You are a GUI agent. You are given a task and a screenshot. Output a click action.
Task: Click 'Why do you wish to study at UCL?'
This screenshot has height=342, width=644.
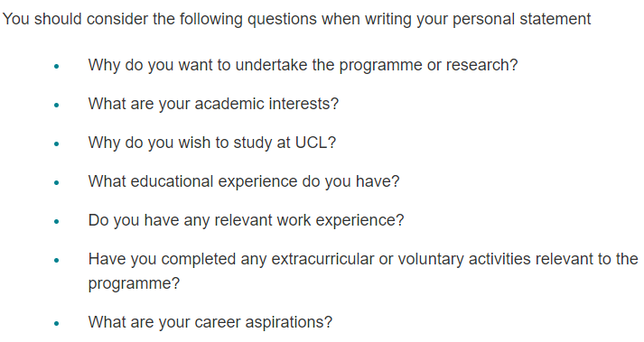coord(212,143)
